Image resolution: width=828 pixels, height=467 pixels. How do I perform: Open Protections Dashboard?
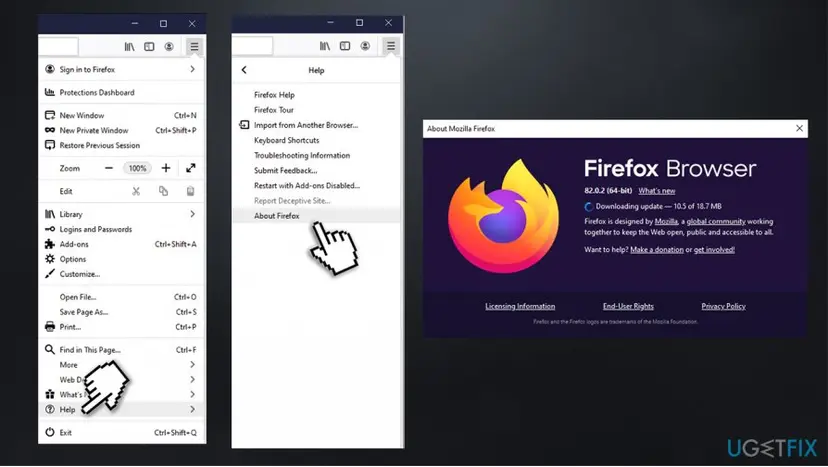(122, 92)
